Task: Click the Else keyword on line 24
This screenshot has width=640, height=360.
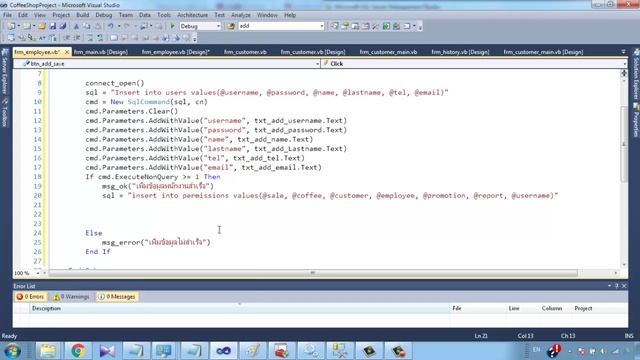Action: [93, 233]
